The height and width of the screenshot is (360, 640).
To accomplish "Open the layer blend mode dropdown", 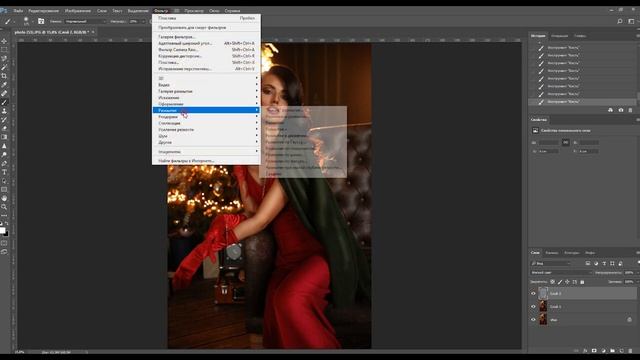I will (x=561, y=272).
